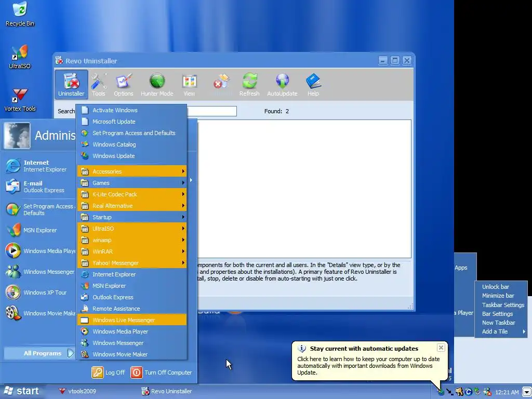Expand UltraISO program folder

click(132, 229)
